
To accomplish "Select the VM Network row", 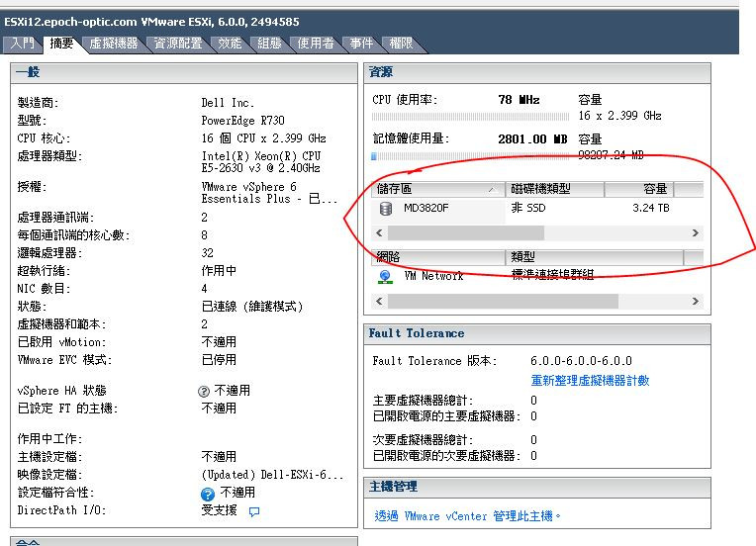I will click(537, 276).
